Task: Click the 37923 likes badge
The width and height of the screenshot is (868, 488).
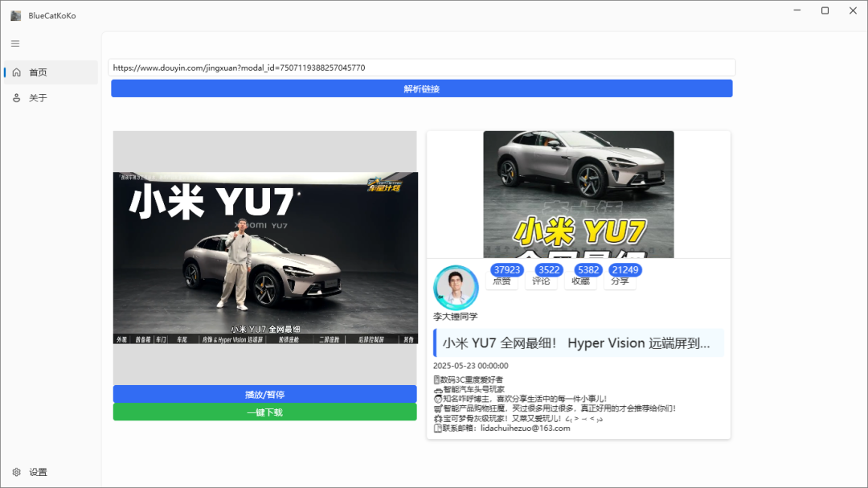Action: [x=507, y=270]
